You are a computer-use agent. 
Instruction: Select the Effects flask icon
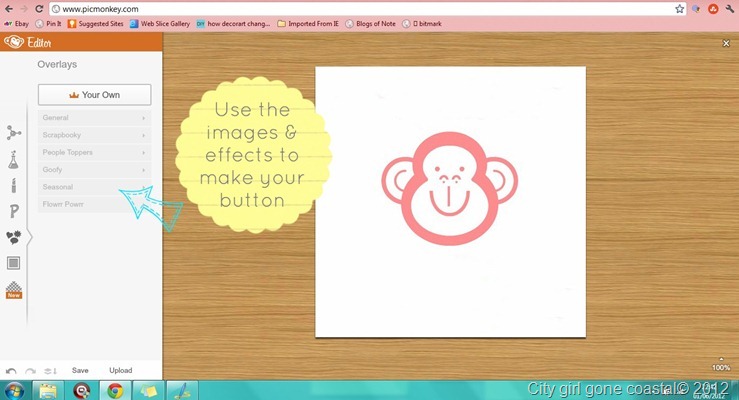coord(13,160)
